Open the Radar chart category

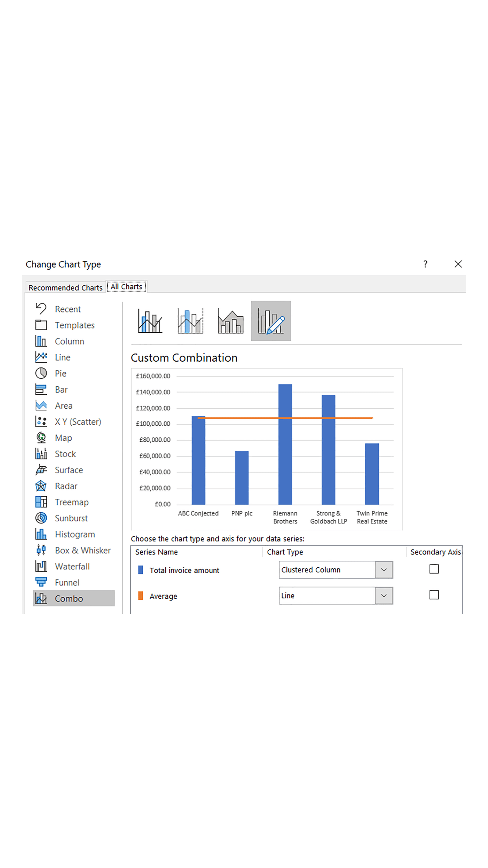pos(66,486)
